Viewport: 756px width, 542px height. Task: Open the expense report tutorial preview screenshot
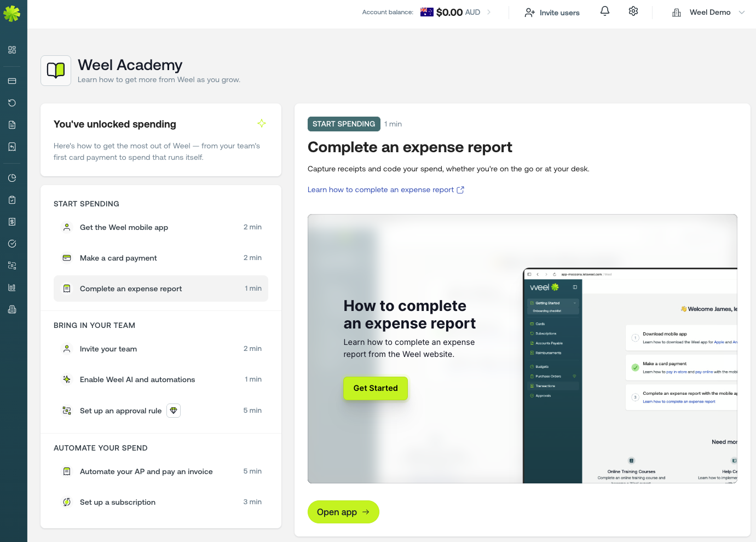coord(522,349)
